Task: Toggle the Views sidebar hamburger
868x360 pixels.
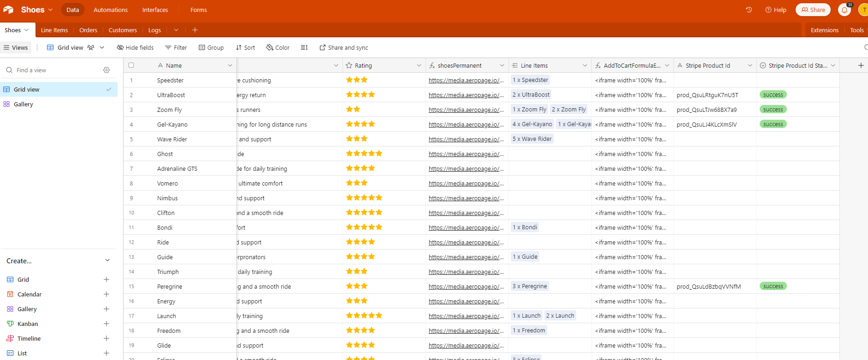Action: coord(6,47)
